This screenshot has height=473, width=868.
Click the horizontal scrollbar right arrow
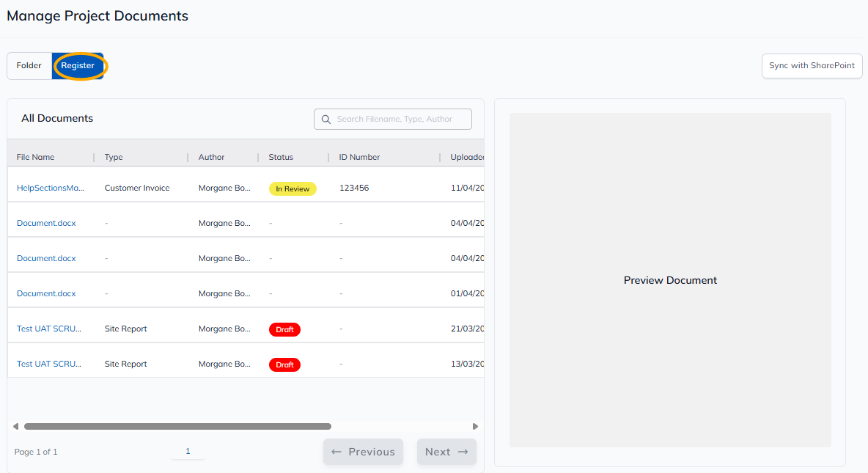click(x=475, y=426)
